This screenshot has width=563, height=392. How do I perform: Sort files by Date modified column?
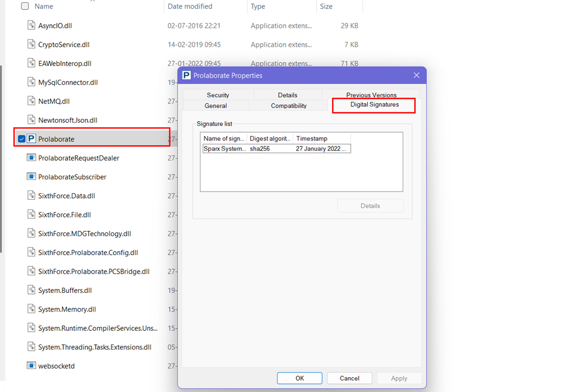(x=190, y=6)
